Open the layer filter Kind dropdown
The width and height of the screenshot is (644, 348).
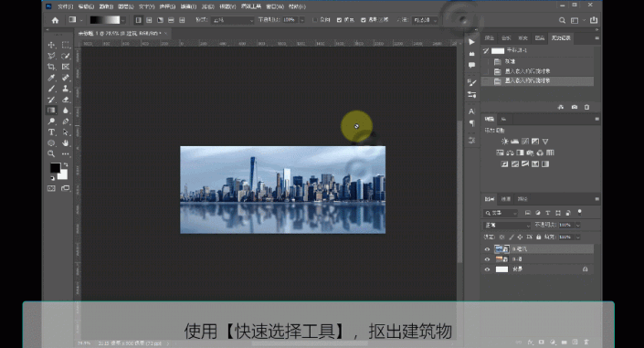501,213
